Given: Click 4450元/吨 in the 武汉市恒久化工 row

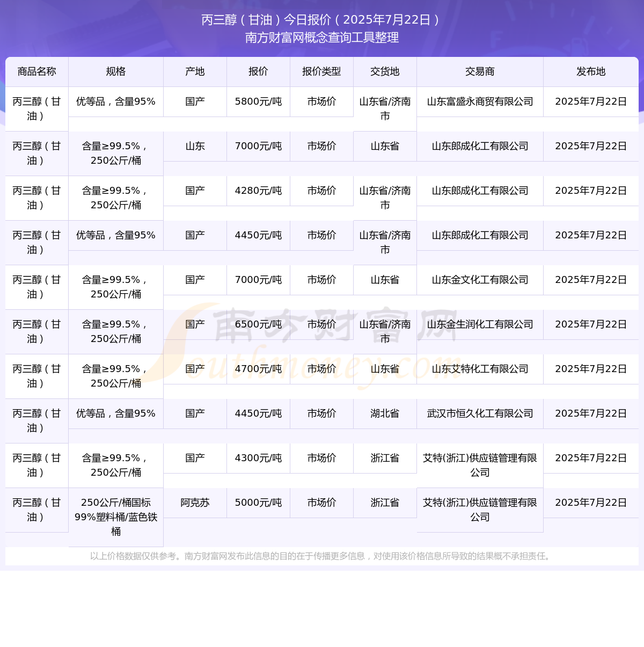Looking at the screenshot, I should [x=258, y=413].
